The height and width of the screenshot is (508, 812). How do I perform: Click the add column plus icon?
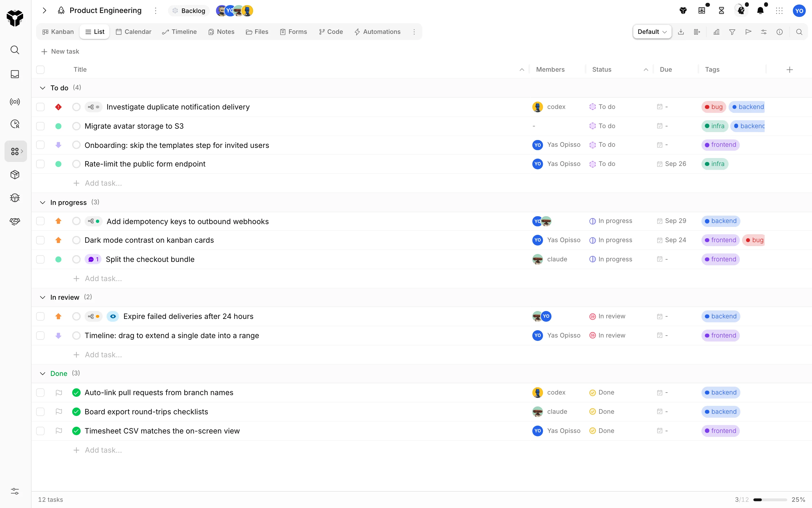789,69
